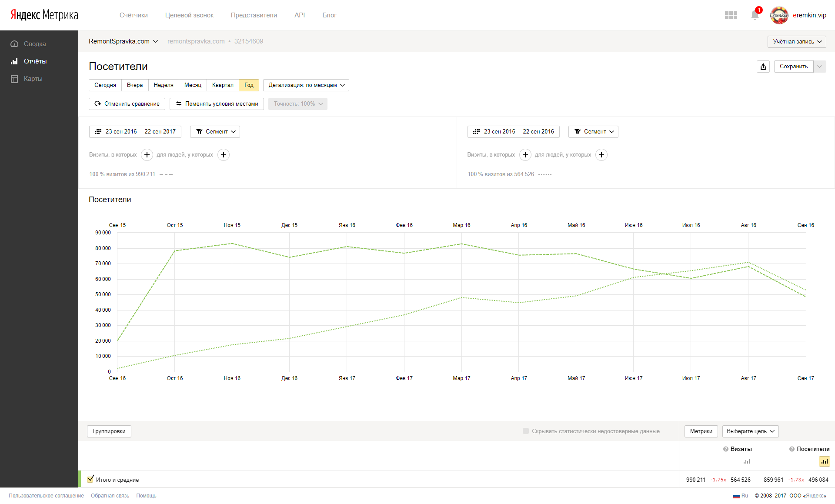Open Выберите цель dropdown
The height and width of the screenshot is (504, 835).
[750, 431]
